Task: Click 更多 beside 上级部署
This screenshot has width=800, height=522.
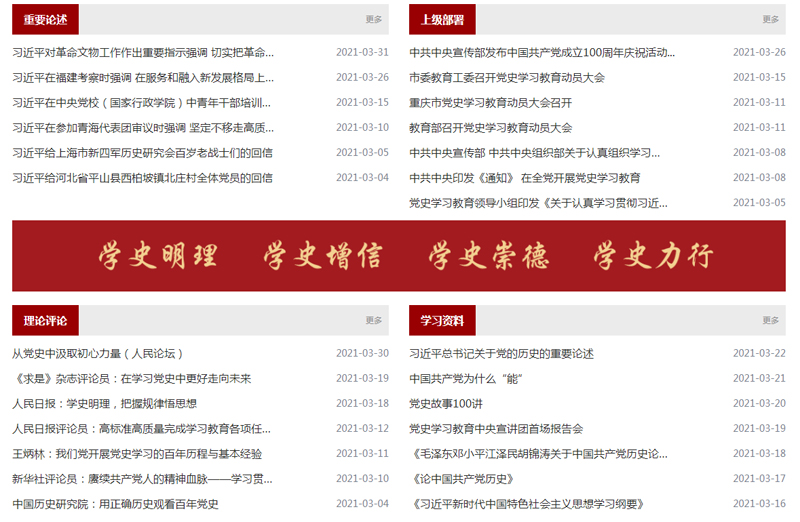Action: coord(771,19)
